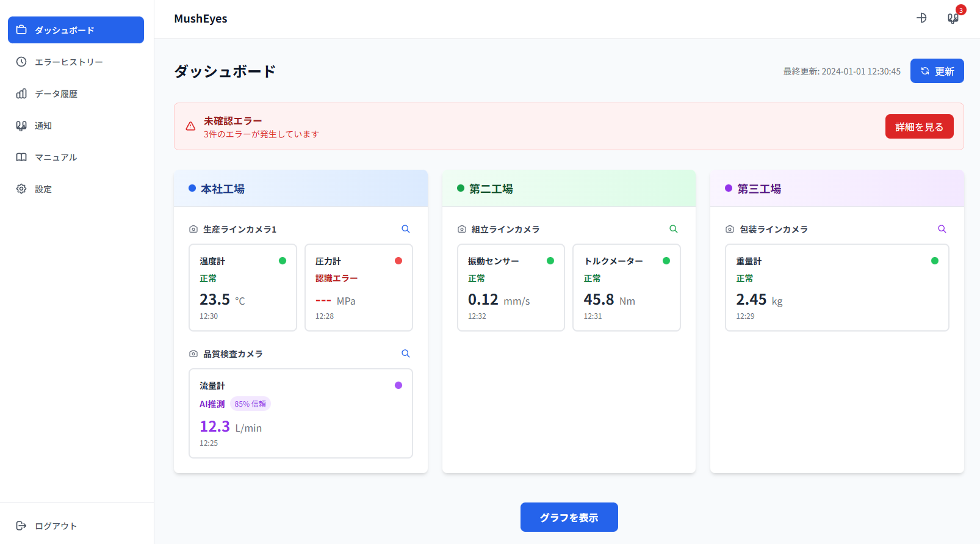980x544 pixels.
Task: Click the camera icon next to 包装ラインカメラ
Action: click(x=730, y=230)
